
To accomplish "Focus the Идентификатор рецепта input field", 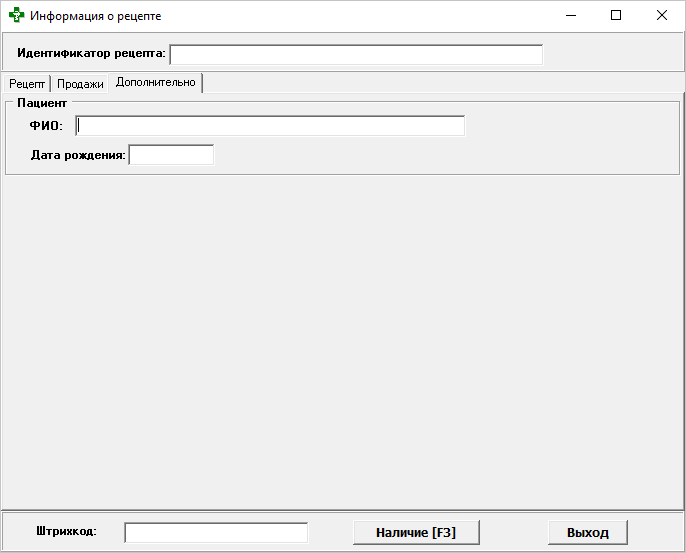I will 356,54.
